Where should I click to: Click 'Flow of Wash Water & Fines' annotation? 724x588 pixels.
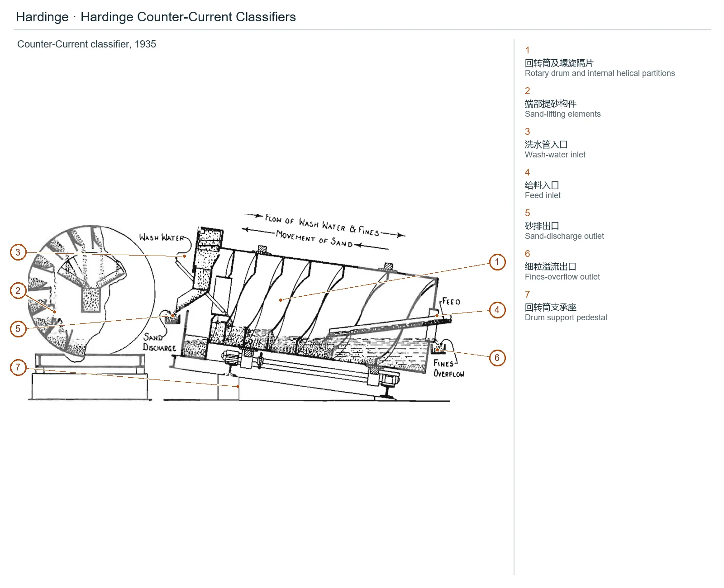click(x=322, y=226)
